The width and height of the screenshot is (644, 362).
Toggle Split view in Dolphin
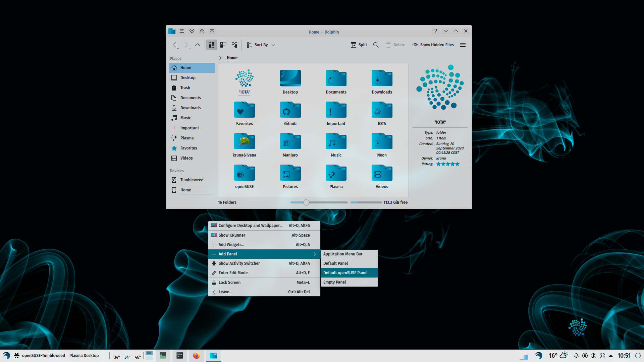(359, 45)
